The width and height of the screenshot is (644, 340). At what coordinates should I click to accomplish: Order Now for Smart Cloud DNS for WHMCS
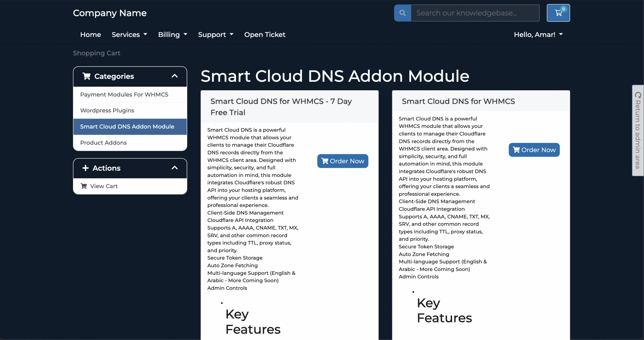point(534,150)
